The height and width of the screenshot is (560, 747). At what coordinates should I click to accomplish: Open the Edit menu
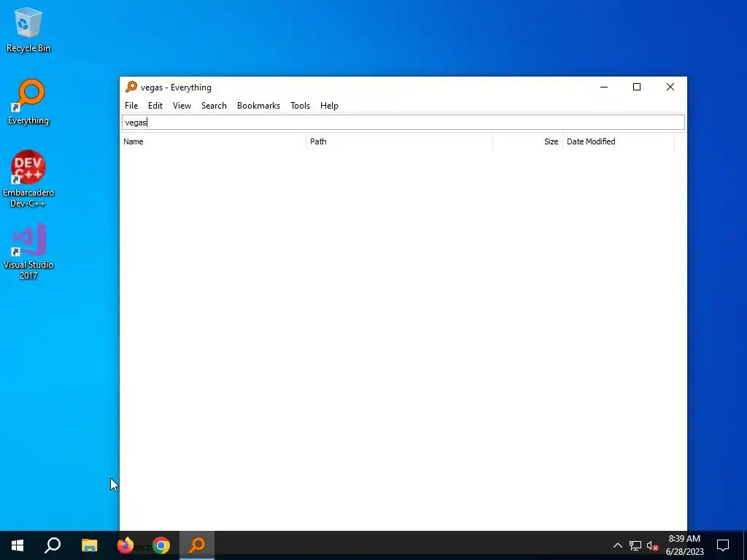point(155,106)
